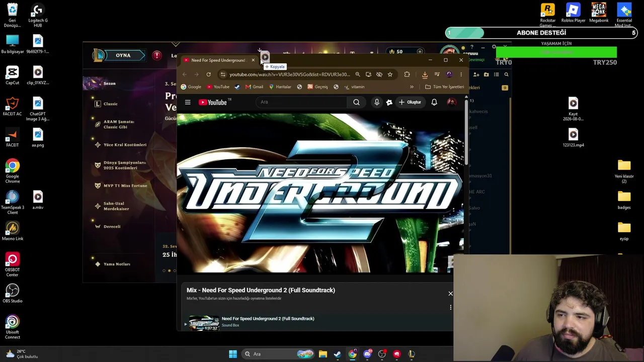This screenshot has width=644, height=362.
Task: Open League client friends list search
Action: [x=506, y=74]
